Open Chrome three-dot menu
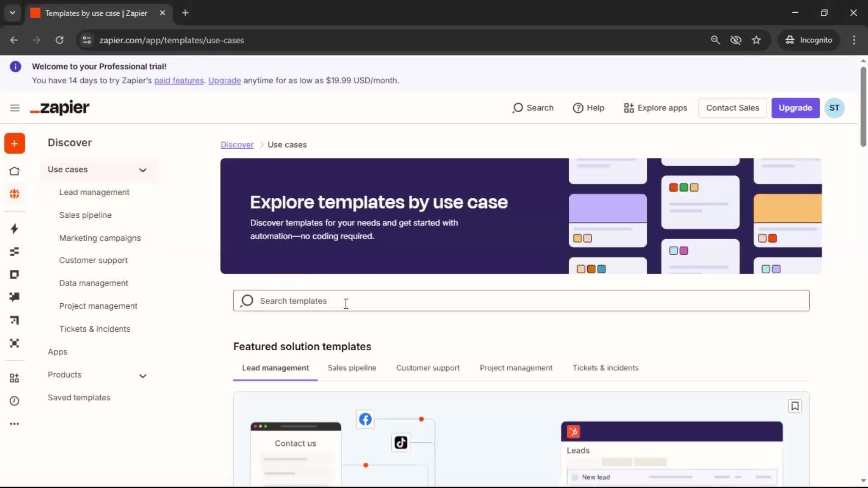Screen dimensions: 868x488 (x=854, y=40)
